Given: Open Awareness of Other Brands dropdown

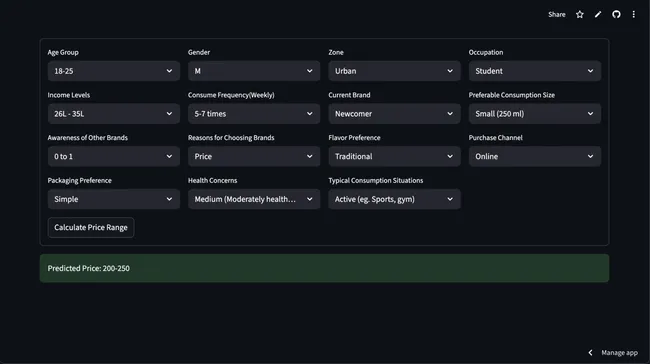Looking at the screenshot, I should 114,156.
